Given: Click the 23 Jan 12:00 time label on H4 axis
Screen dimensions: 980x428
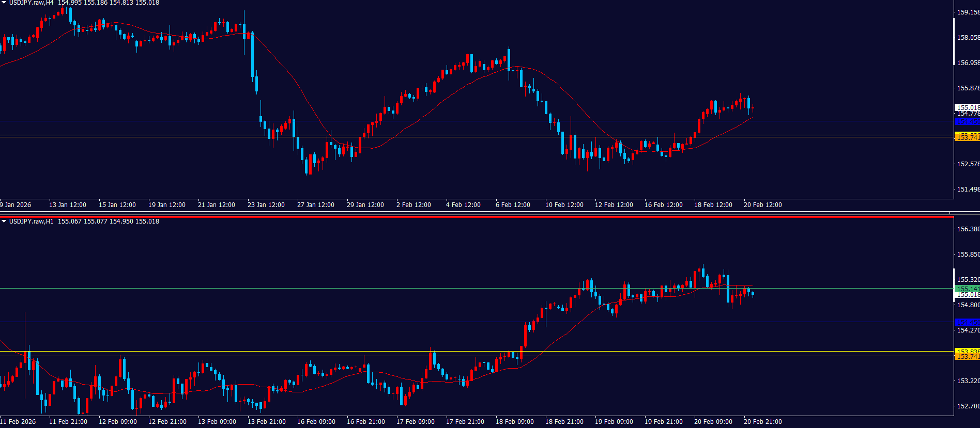Looking at the screenshot, I should coord(266,205).
